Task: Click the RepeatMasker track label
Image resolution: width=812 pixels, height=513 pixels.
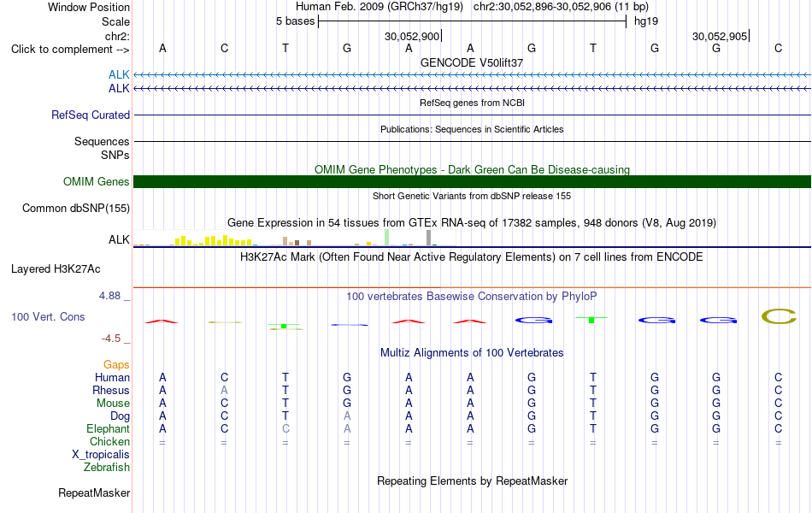Action: point(94,492)
